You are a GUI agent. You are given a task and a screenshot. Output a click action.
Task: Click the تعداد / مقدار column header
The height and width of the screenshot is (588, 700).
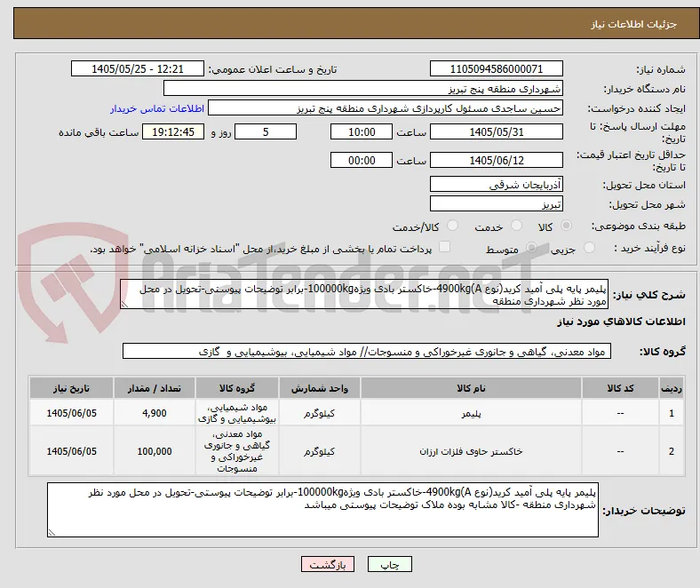pyautogui.click(x=155, y=388)
